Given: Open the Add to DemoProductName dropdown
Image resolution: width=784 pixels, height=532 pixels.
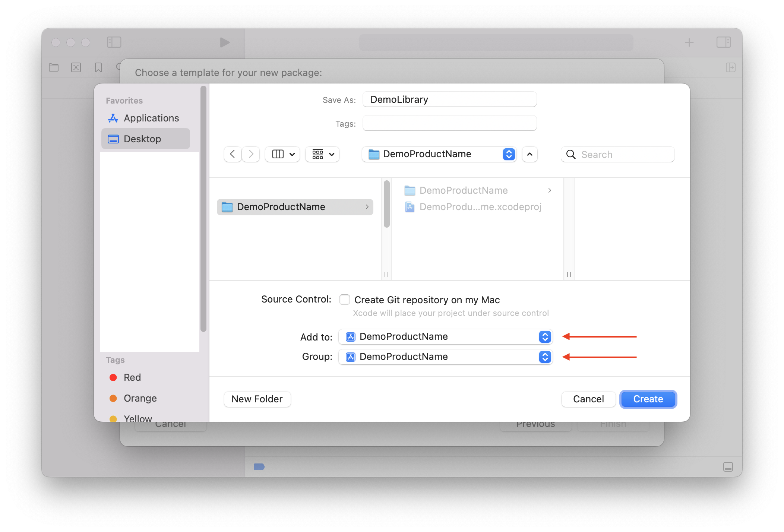Looking at the screenshot, I should pos(445,337).
